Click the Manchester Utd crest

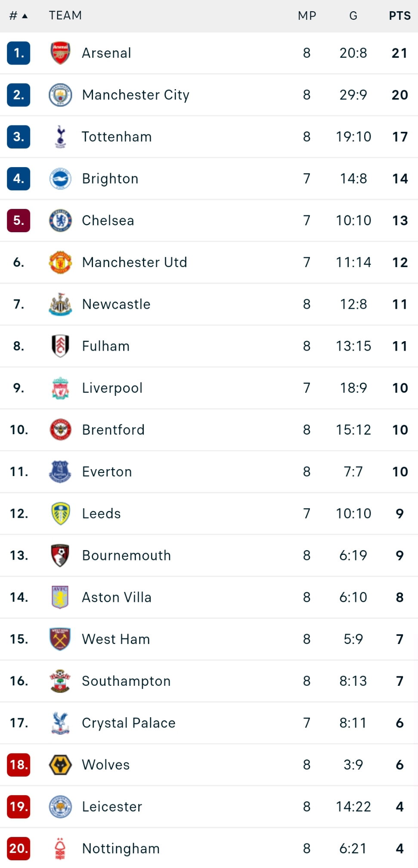[x=60, y=262]
